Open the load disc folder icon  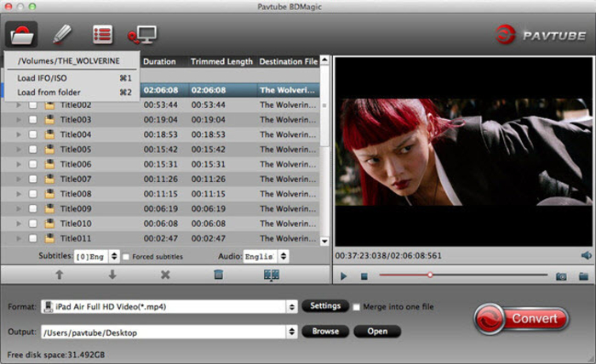click(21, 35)
